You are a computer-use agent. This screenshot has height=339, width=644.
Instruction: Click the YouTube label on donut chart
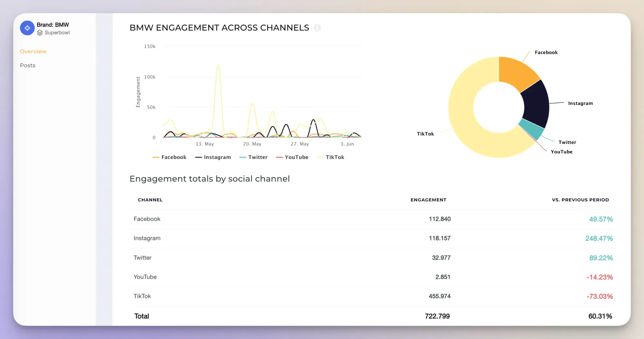(x=562, y=152)
